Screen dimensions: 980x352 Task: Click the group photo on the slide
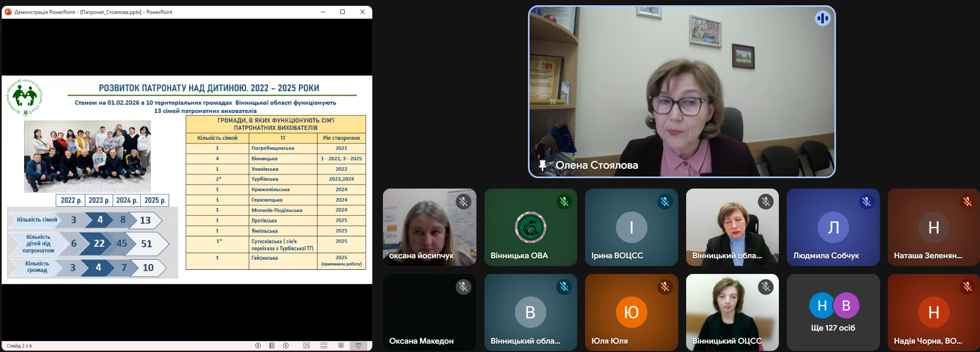[x=87, y=156]
